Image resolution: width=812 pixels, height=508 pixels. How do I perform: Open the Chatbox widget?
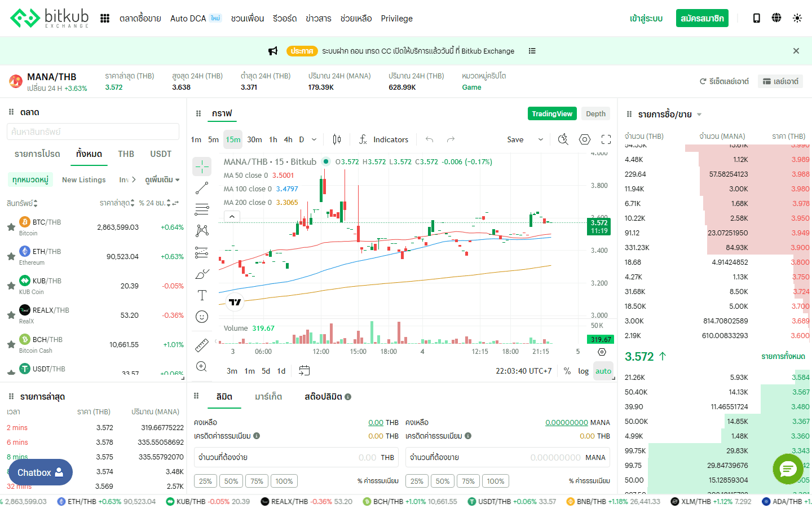point(40,472)
